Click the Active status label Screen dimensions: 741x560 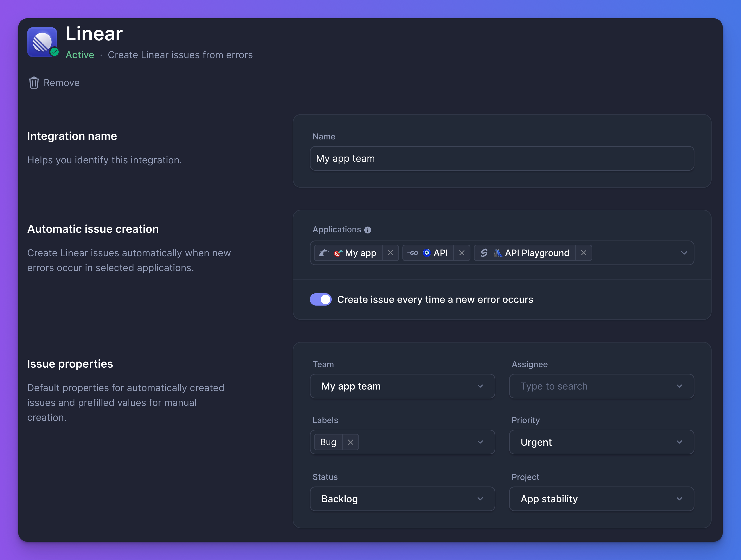click(x=80, y=55)
